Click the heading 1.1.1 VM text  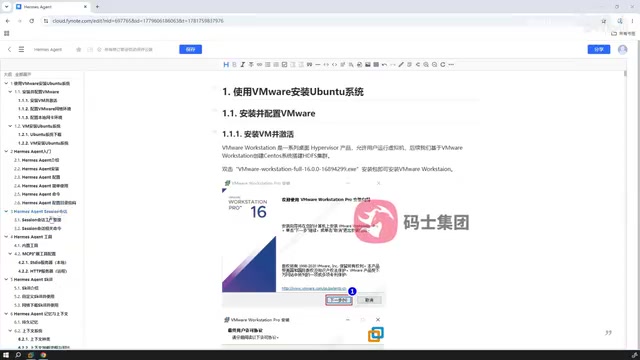coord(258,134)
